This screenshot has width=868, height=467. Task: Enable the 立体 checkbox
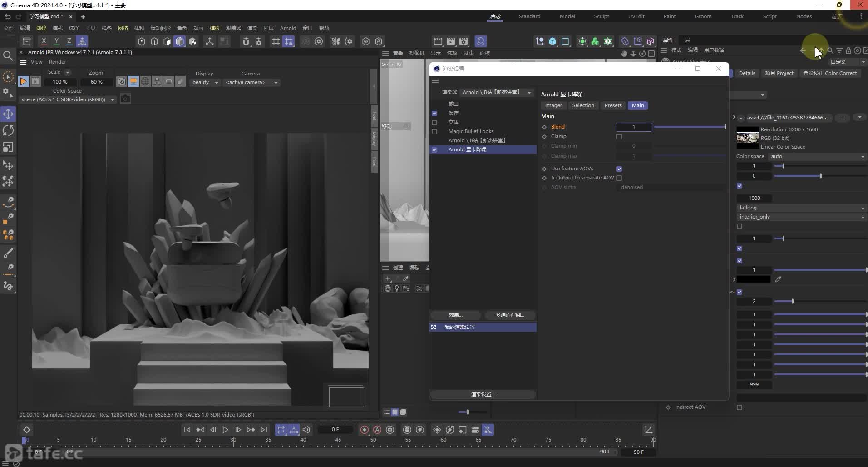coord(434,123)
